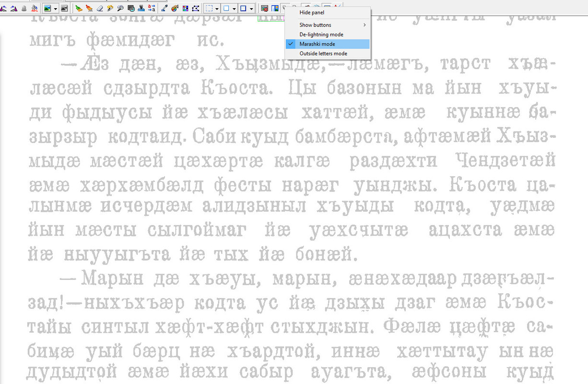This screenshot has height=384, width=588.
Task: Select 'Outside letters mode' menu entry
Action: pos(328,54)
